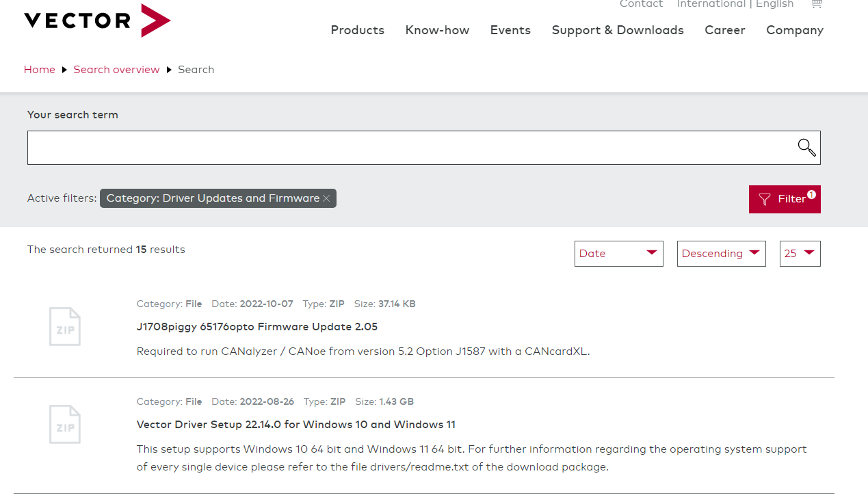Viewport: 868px width, 504px height.
Task: Click the ZIP icon for J1708piggy firmware
Action: (65, 326)
